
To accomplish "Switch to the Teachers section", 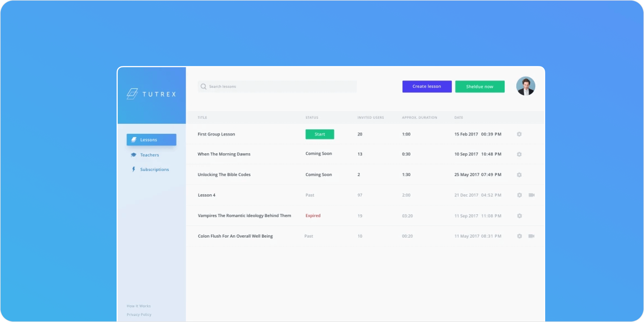I will 149,155.
